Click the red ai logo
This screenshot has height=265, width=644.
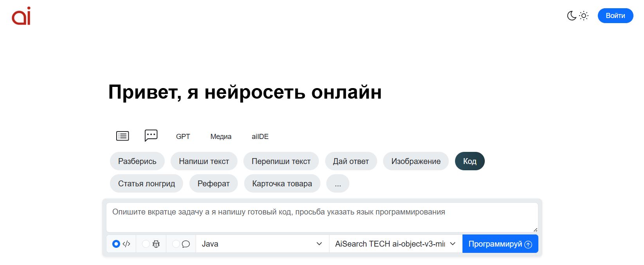(x=21, y=16)
